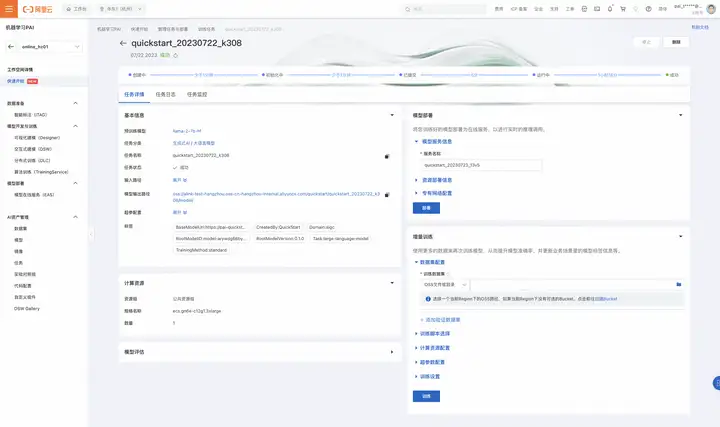
Task: Collapse the AI资产管理 sidebar group
Action: (x=76, y=217)
